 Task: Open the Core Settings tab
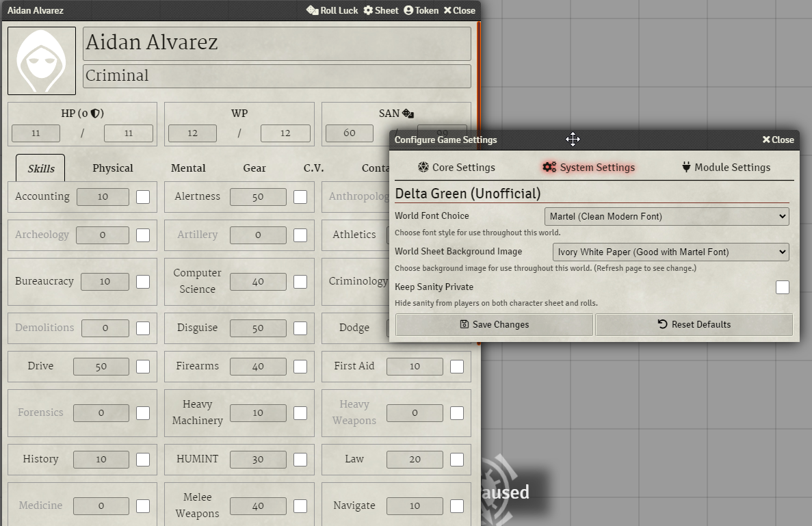pos(456,167)
